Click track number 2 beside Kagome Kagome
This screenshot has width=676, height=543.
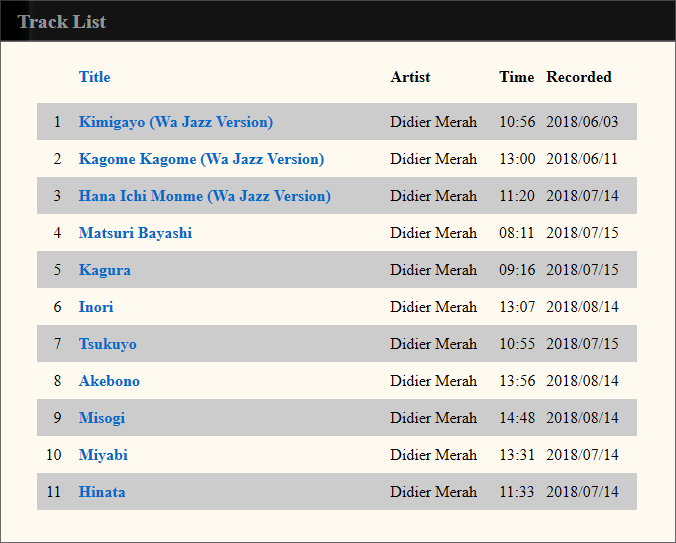(x=57, y=159)
